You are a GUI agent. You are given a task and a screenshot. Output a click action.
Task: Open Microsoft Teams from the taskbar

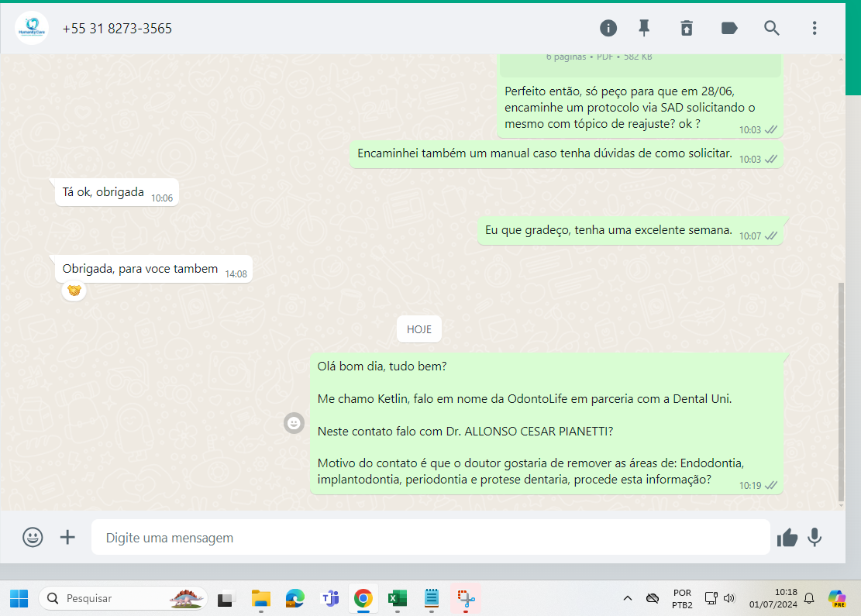[x=330, y=598]
